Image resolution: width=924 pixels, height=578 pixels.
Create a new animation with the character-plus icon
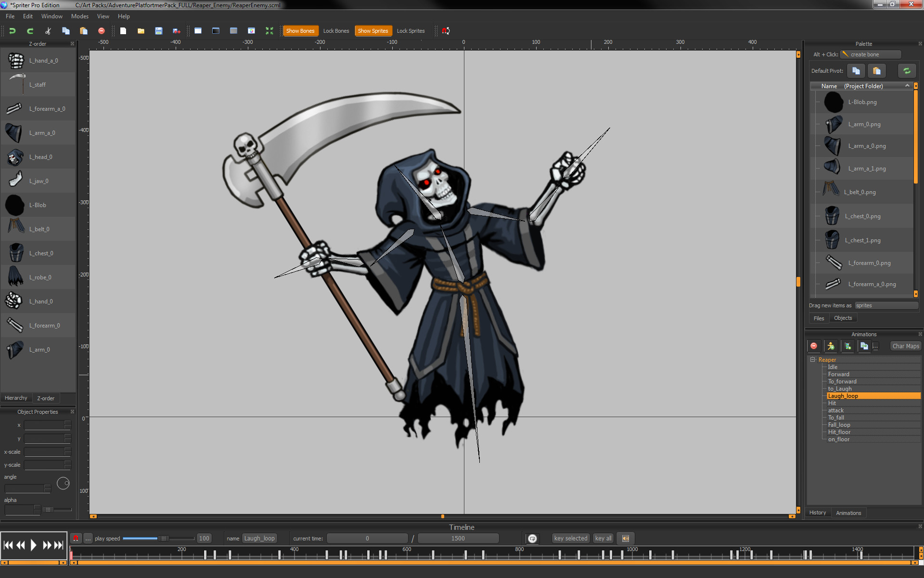(831, 346)
